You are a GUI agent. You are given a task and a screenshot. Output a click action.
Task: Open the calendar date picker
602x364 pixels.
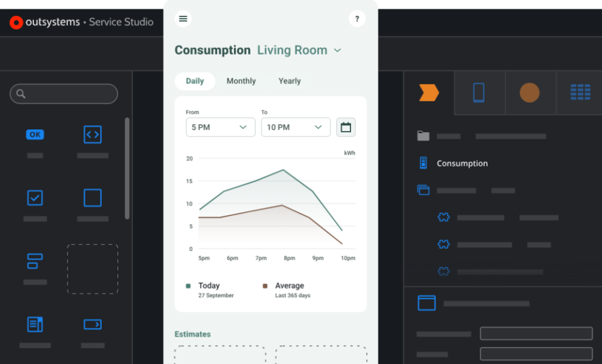pos(346,127)
